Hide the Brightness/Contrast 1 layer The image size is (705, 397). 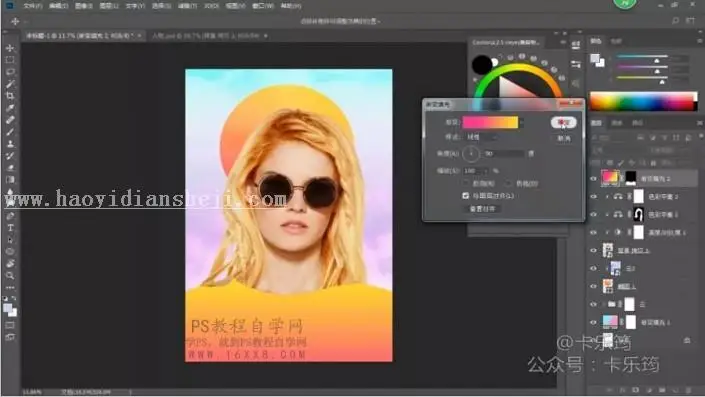click(x=593, y=232)
